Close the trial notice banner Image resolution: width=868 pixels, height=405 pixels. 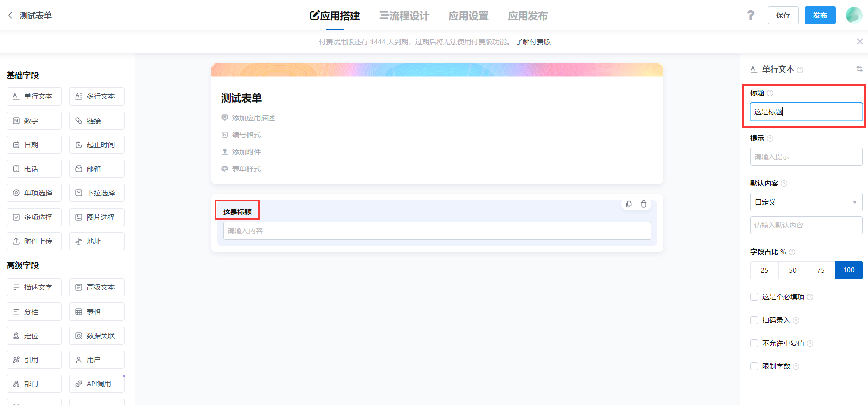[x=860, y=42]
